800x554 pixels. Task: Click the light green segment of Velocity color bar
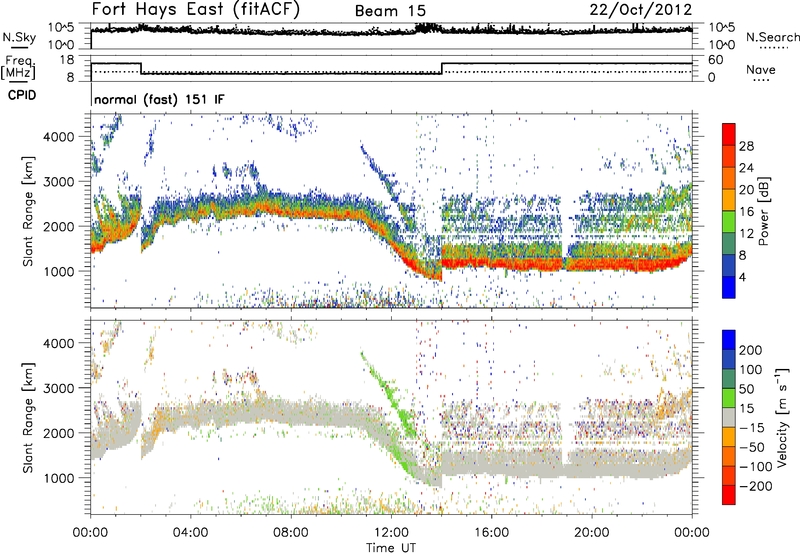click(x=729, y=398)
